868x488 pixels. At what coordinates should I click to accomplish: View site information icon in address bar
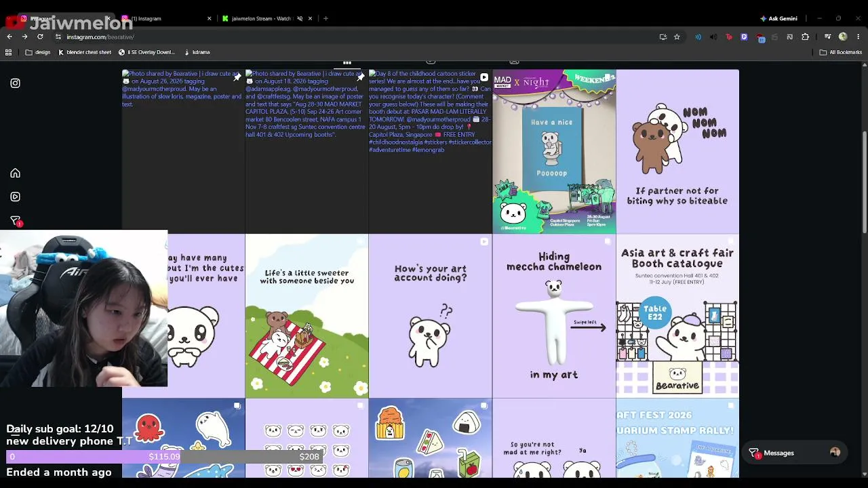click(58, 37)
